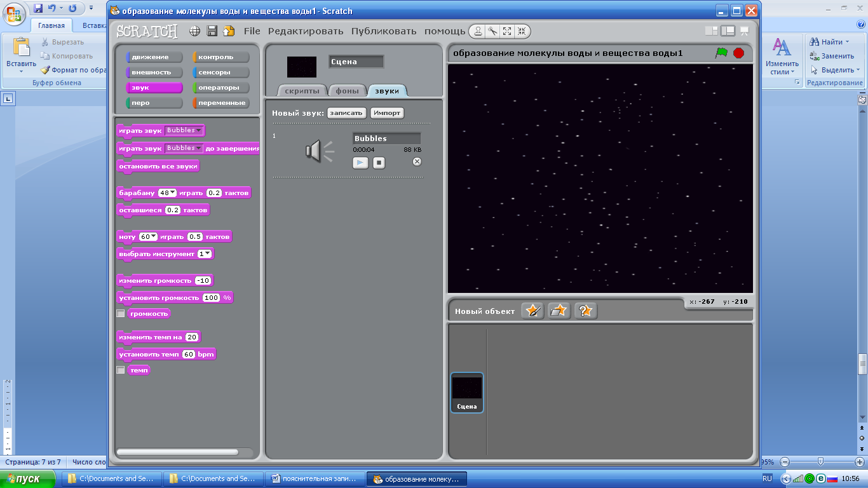
Task: Click the Импорт sound button
Action: point(387,112)
